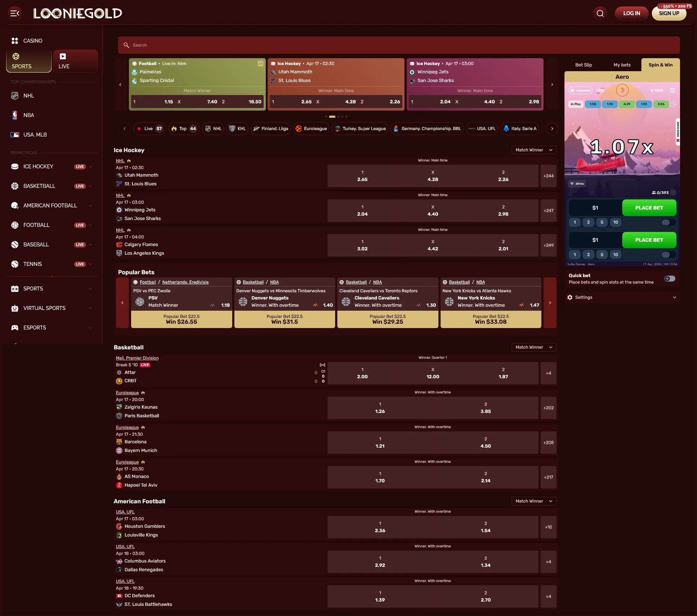The image size is (697, 616).
Task: Show +244 more markets for Utah Mammoth
Action: pos(548,176)
